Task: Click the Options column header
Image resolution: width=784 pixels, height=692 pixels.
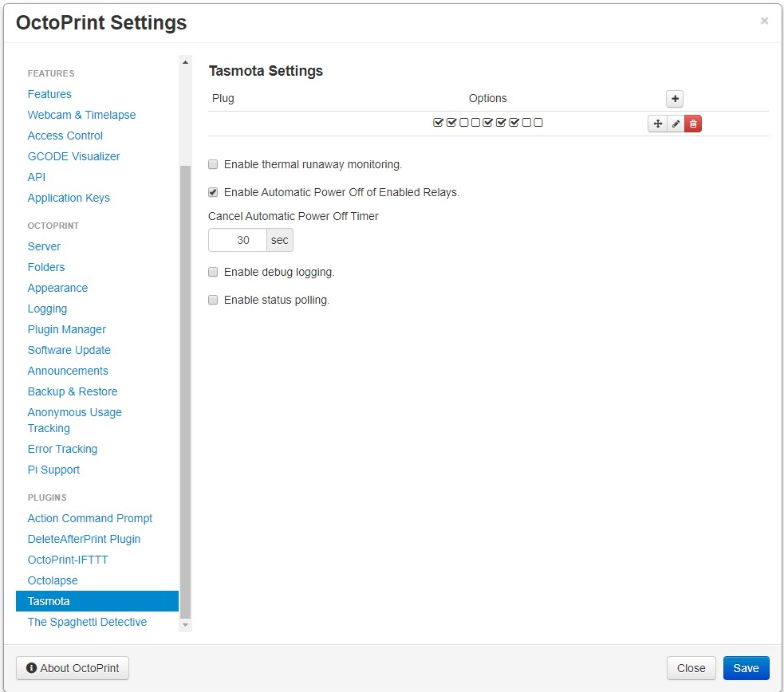Action: coord(487,98)
